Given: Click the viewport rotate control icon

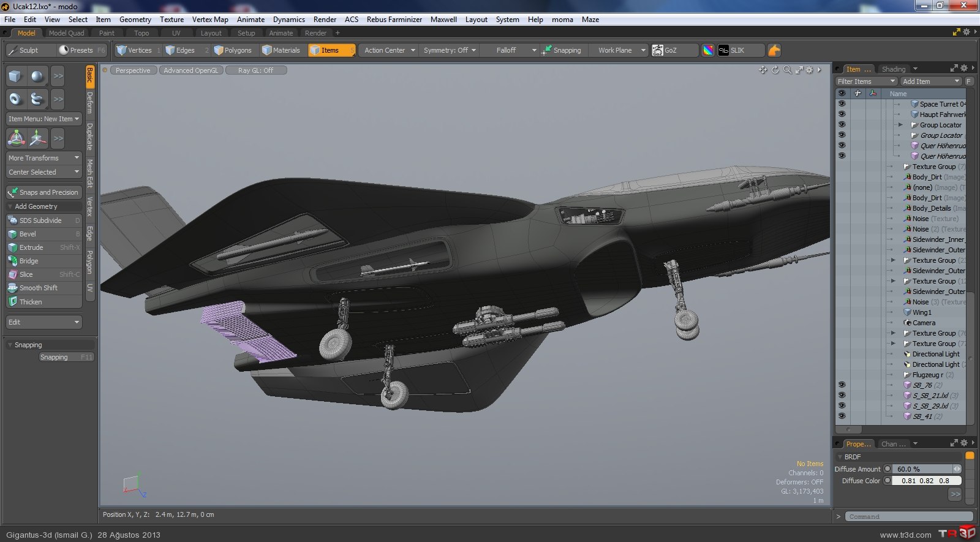Looking at the screenshot, I should click(x=775, y=70).
